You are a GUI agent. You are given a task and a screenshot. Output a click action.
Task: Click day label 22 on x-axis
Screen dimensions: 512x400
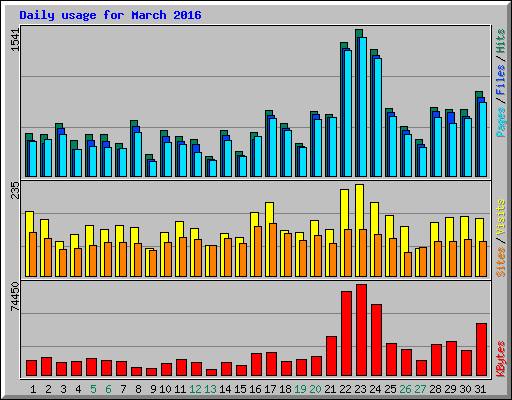coord(345,389)
